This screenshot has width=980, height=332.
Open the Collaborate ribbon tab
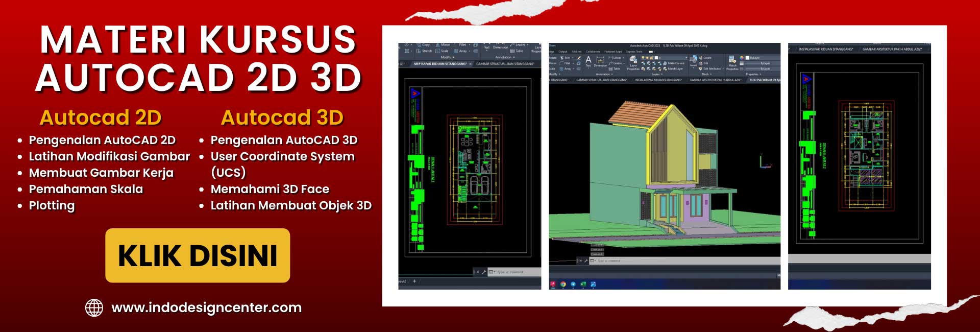(x=593, y=52)
